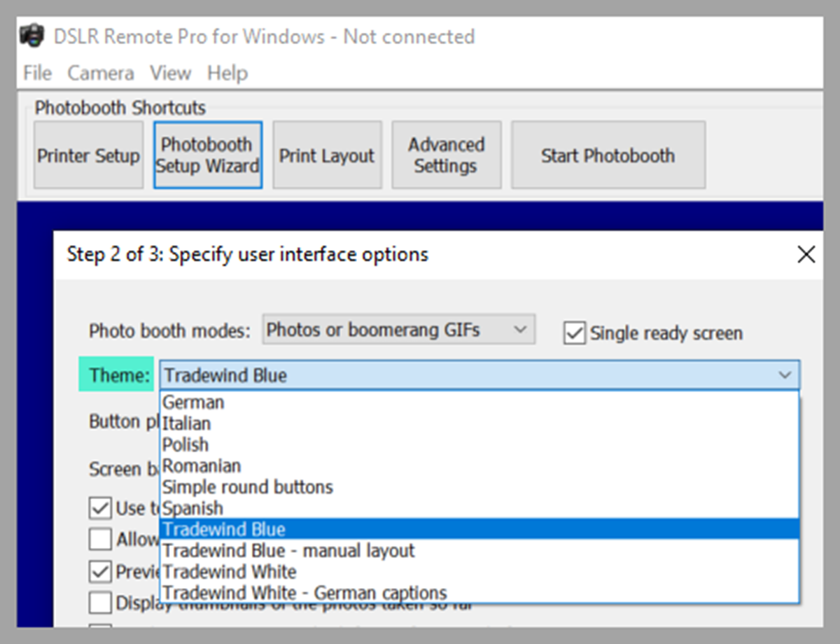Enable Display thumbnails of photos checkbox

click(x=101, y=603)
